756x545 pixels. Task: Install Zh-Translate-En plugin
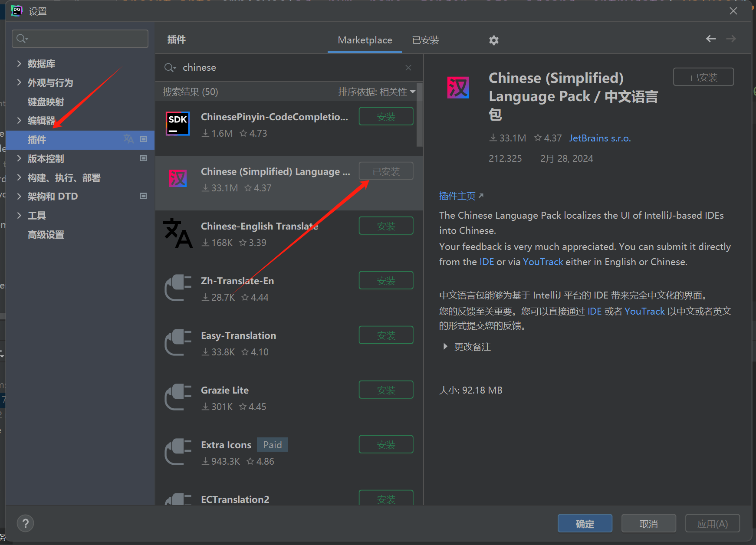point(386,281)
